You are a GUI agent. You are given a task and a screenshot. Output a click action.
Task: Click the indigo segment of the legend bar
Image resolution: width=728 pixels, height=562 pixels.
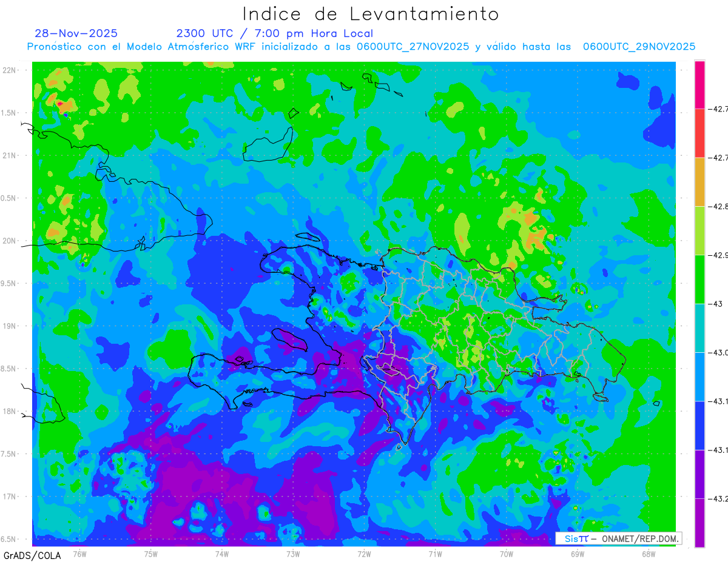699,473
